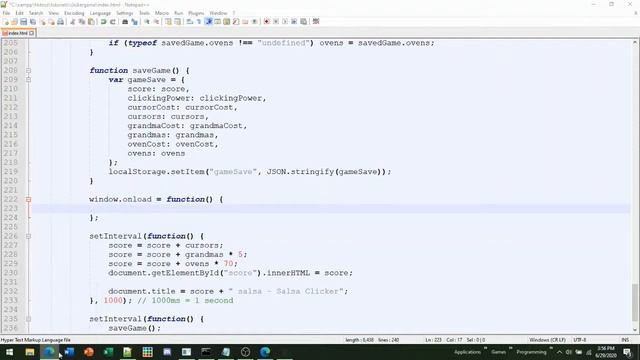Open Excel from the taskbar
The image size is (640, 360).
tap(108, 352)
